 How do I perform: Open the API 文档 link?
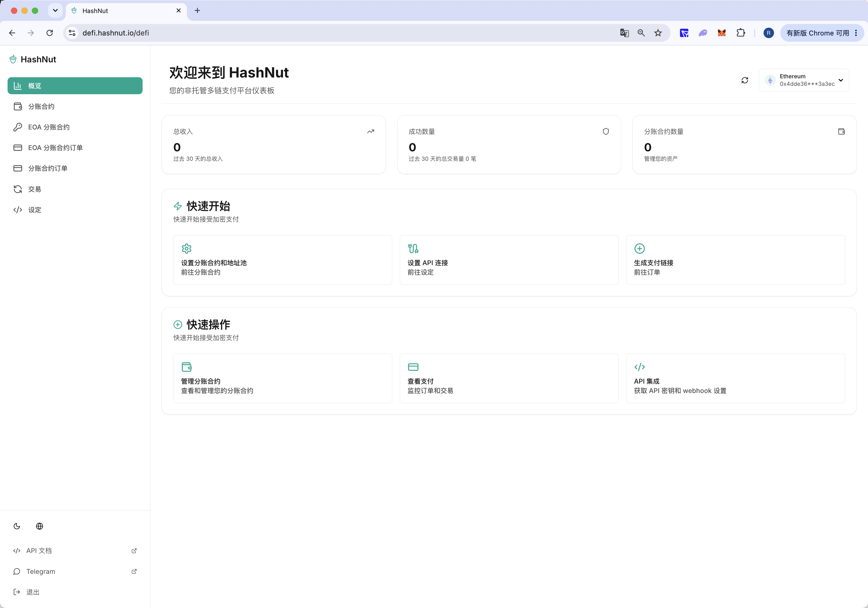[x=75, y=551]
